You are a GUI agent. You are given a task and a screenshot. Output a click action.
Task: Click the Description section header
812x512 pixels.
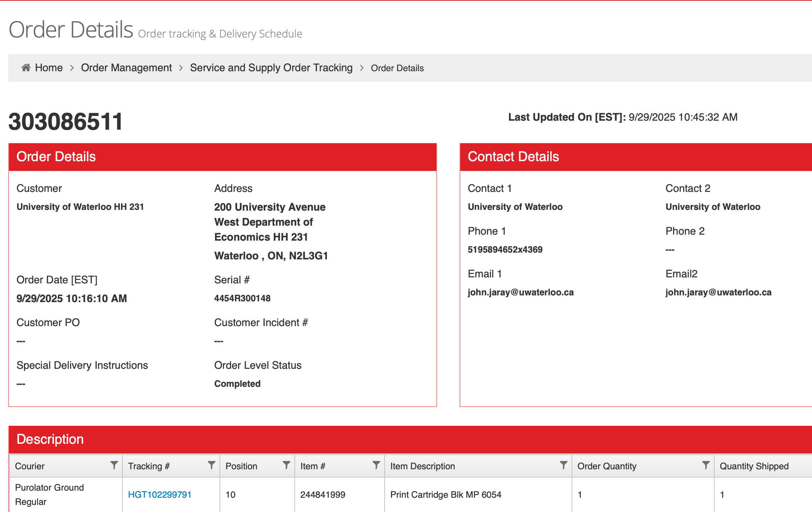[x=50, y=439]
